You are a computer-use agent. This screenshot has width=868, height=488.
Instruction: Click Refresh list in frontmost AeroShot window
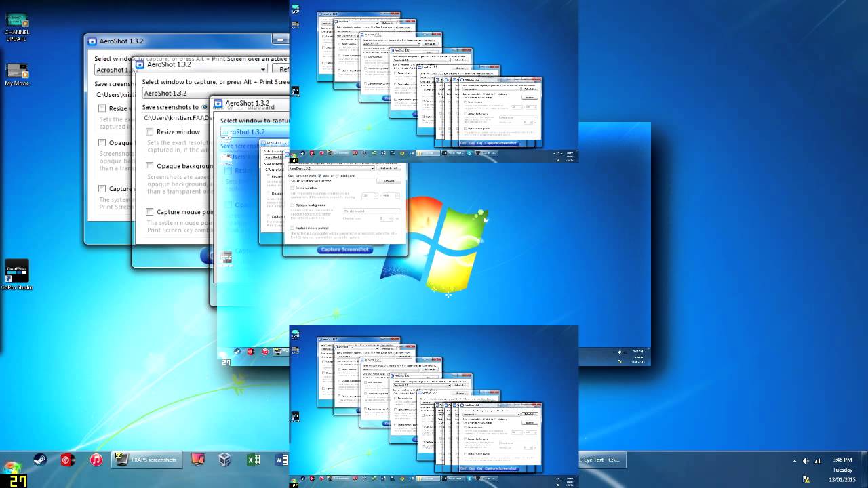click(x=389, y=168)
